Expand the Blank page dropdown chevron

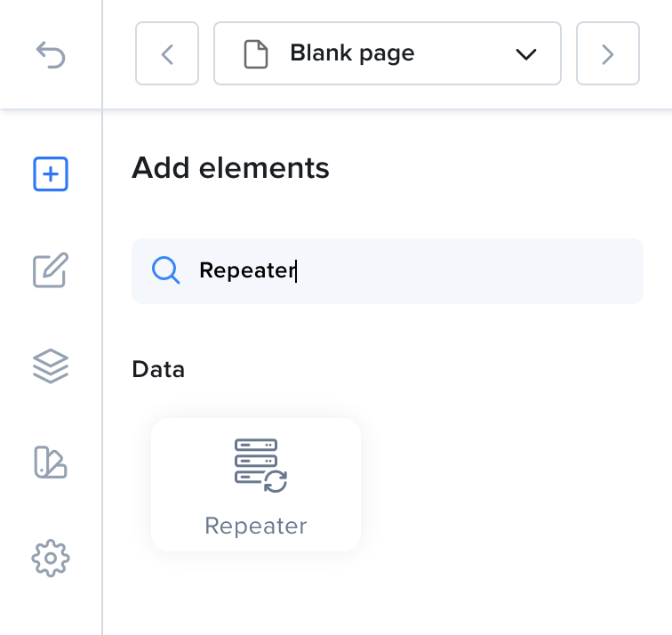[x=526, y=54]
